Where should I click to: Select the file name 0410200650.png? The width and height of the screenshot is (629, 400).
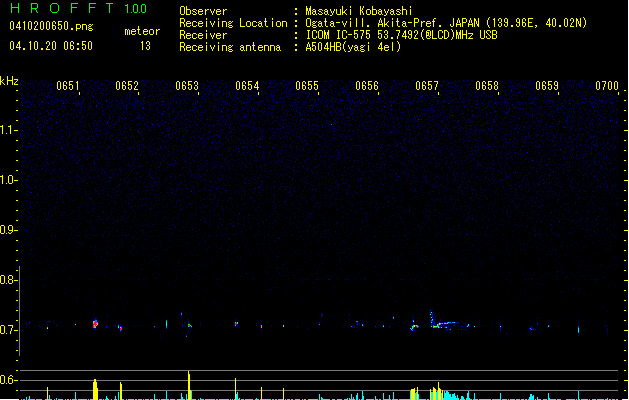click(x=51, y=26)
